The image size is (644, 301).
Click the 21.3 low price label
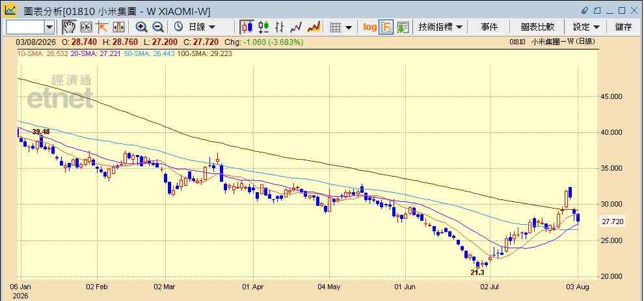(x=477, y=272)
